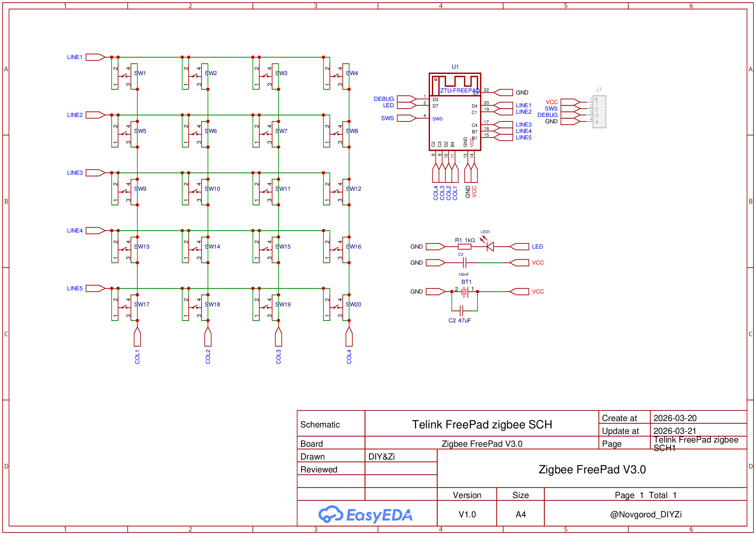The image size is (756, 535).
Task: Click the update date '2026-03-21'
Action: (x=675, y=431)
